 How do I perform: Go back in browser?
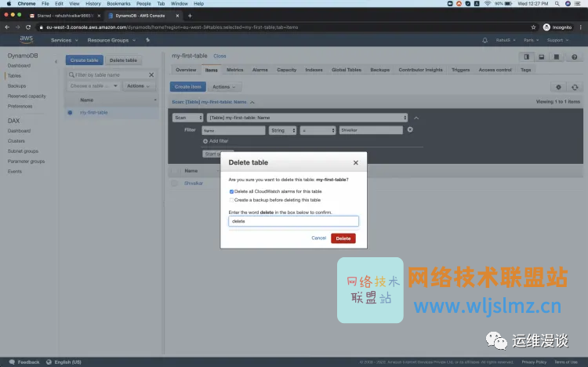(x=7, y=27)
